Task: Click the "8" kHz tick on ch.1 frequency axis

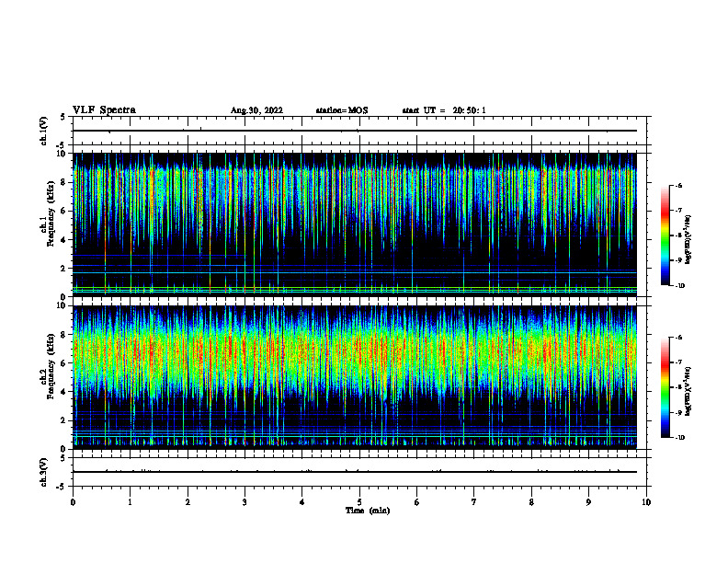Action: [64, 182]
